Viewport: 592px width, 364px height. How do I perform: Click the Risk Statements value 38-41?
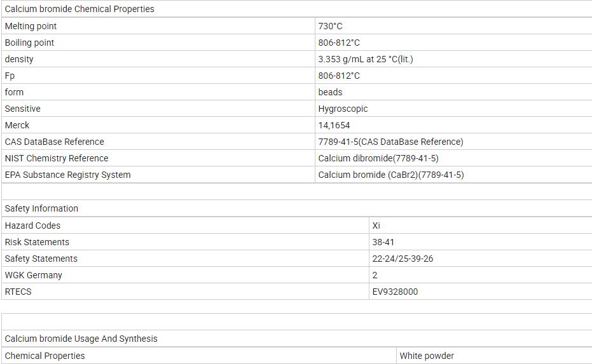[383, 242]
